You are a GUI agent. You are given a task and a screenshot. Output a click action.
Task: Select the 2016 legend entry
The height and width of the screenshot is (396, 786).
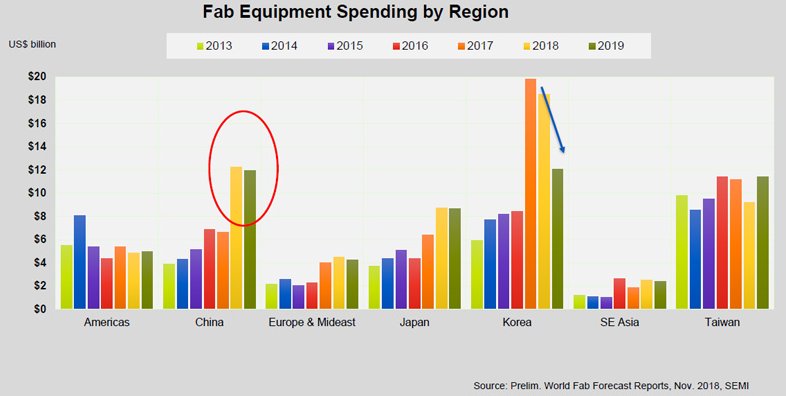(x=411, y=46)
